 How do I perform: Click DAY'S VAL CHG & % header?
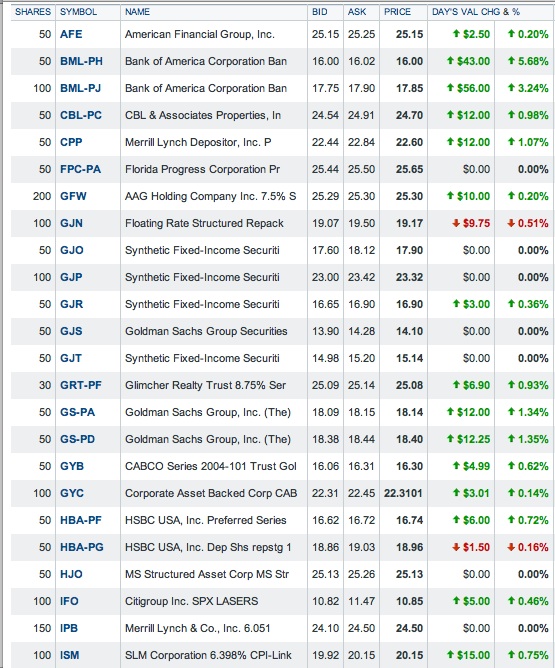[476, 12]
